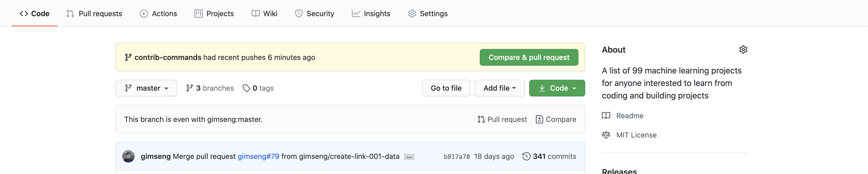Open the Actions tab
The height and width of the screenshot is (174, 868).
tap(158, 14)
